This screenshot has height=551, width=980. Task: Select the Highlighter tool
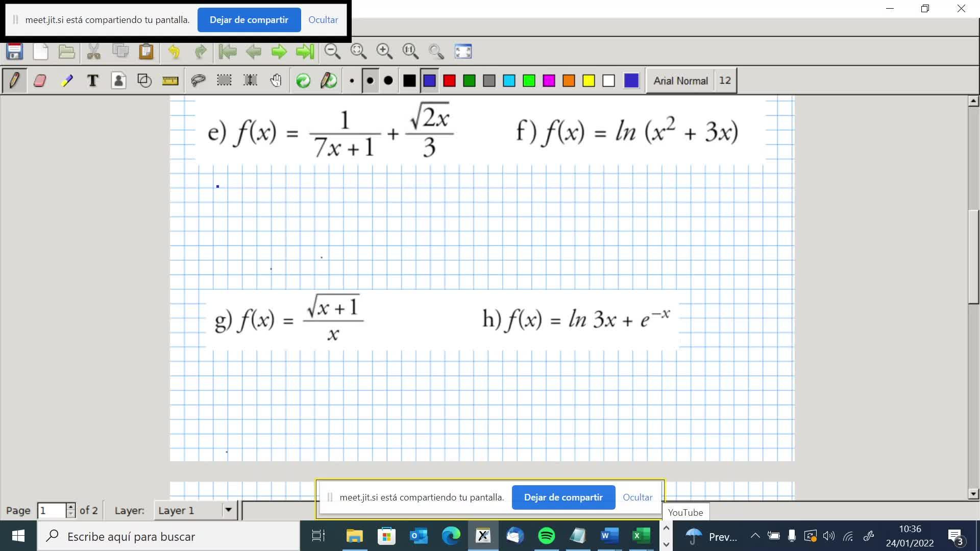[66, 81]
